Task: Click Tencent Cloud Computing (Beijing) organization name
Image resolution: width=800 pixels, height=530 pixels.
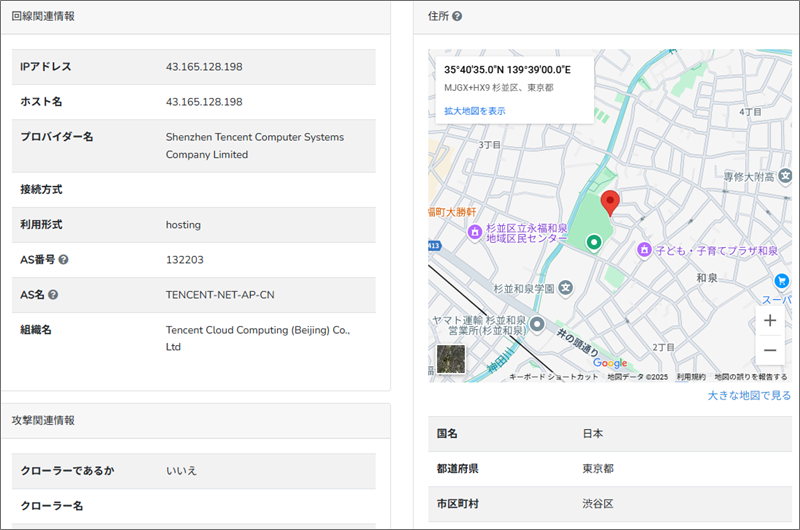Action: tap(258, 338)
